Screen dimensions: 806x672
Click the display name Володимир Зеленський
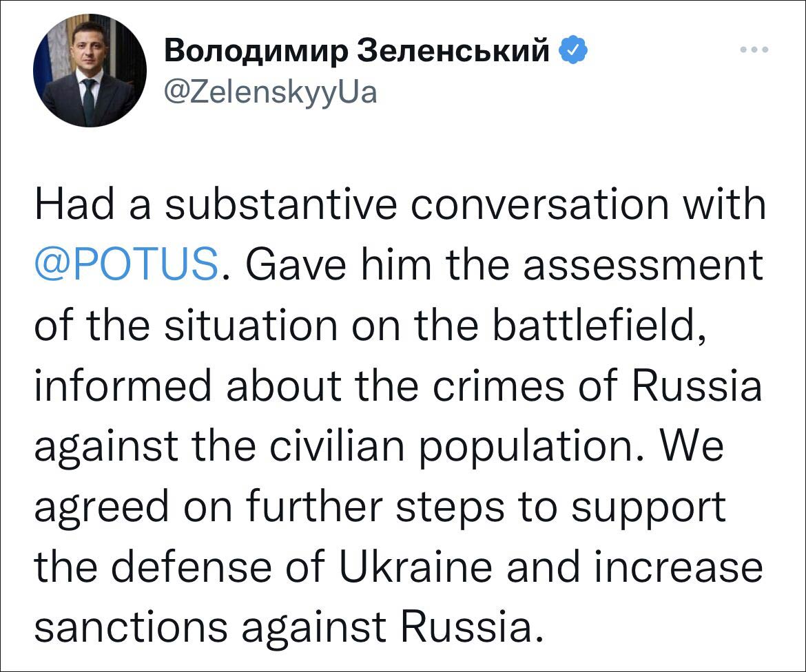click(358, 50)
